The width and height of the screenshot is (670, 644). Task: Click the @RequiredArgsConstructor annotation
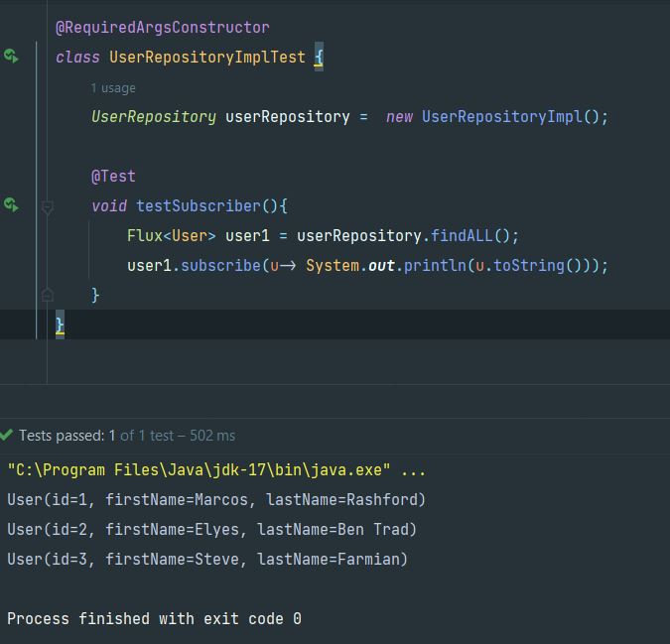tap(163, 28)
